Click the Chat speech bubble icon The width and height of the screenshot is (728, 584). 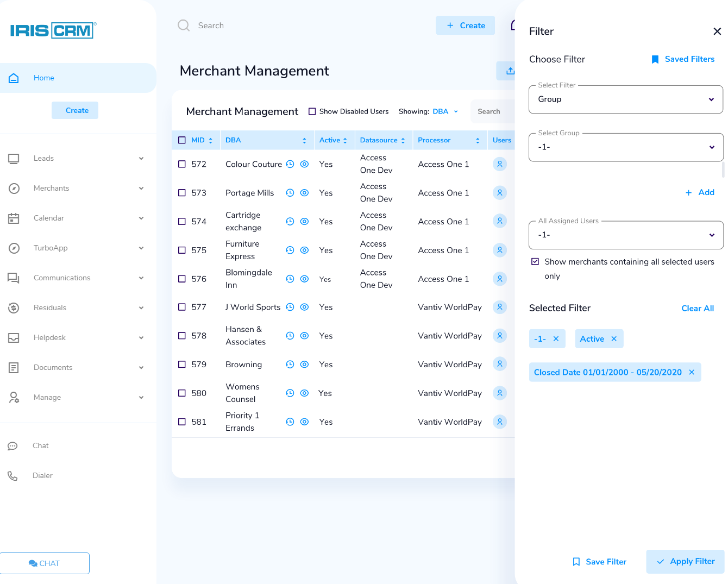pyautogui.click(x=12, y=446)
